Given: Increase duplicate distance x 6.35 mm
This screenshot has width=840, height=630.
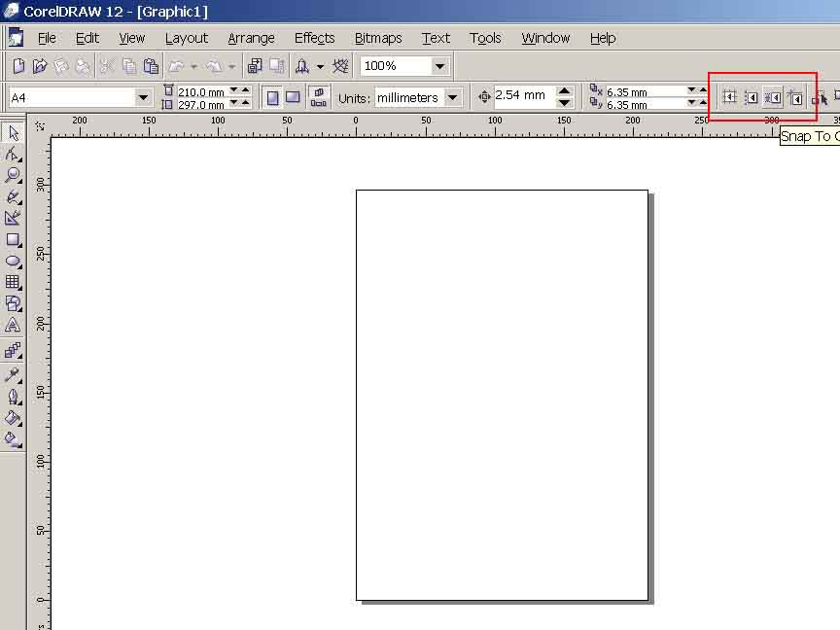Looking at the screenshot, I should point(703,90).
